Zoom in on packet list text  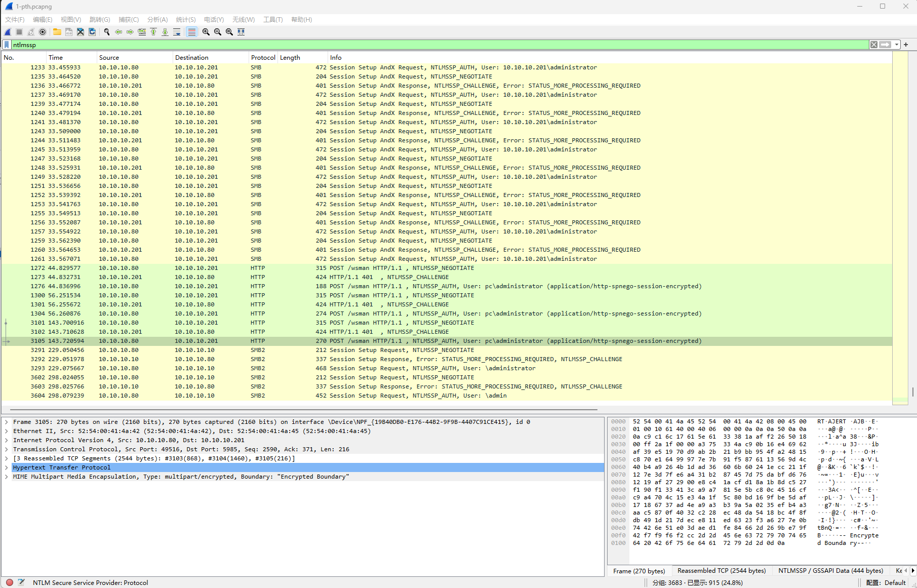click(x=206, y=32)
